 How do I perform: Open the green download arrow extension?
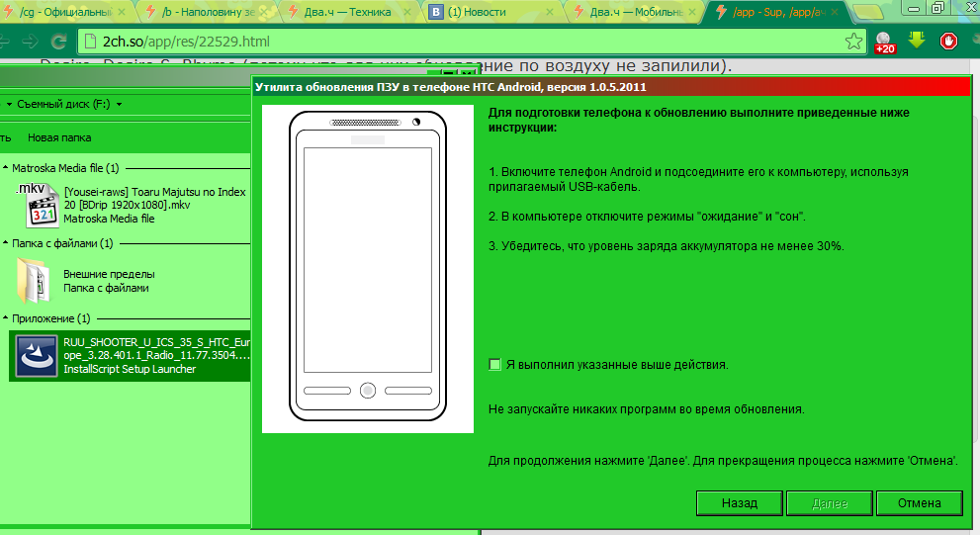pos(917,41)
